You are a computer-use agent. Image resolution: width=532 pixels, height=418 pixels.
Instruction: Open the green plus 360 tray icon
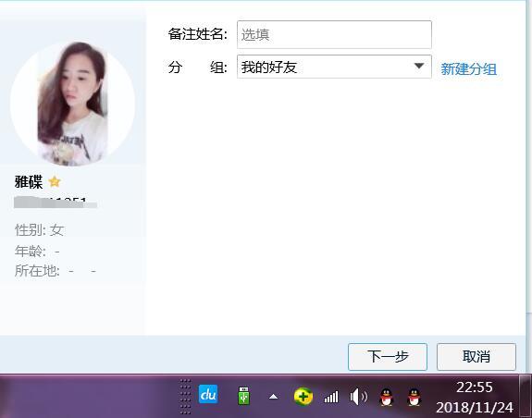pyautogui.click(x=303, y=397)
